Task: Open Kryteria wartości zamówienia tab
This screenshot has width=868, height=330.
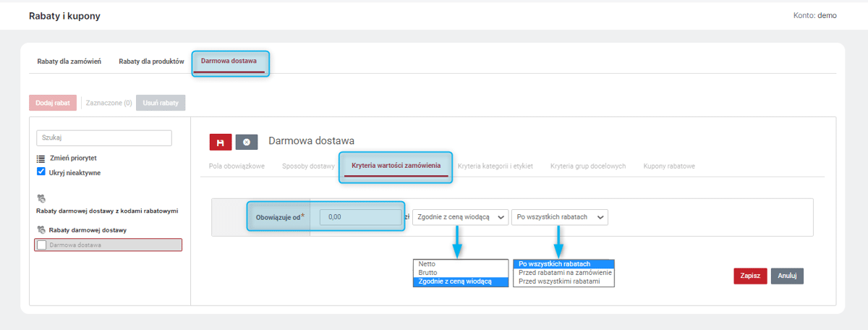Action: pyautogui.click(x=396, y=166)
